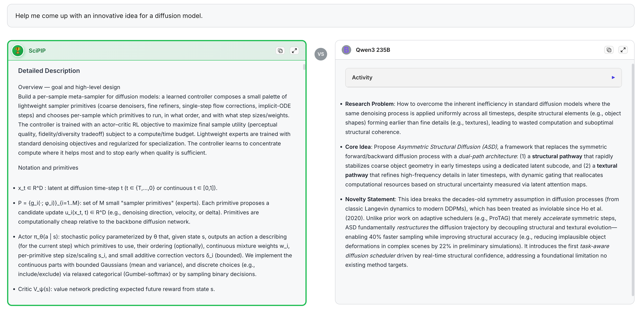Copy the Qwen3 235B response
The width and height of the screenshot is (644, 318).
click(609, 50)
